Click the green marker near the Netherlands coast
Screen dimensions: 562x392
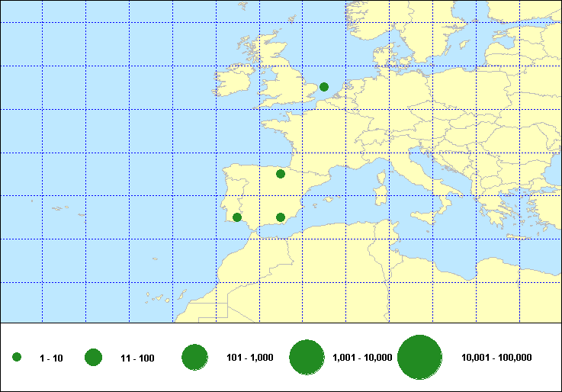324,87
